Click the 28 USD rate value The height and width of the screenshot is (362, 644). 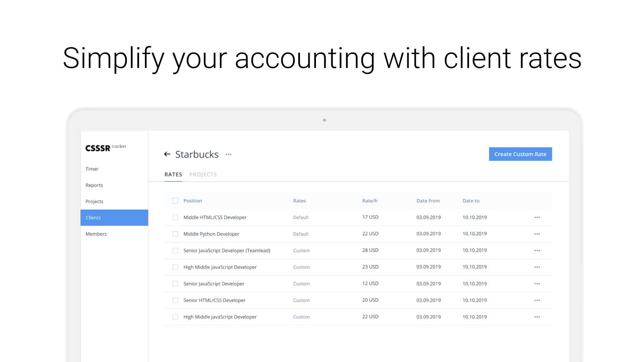click(370, 250)
